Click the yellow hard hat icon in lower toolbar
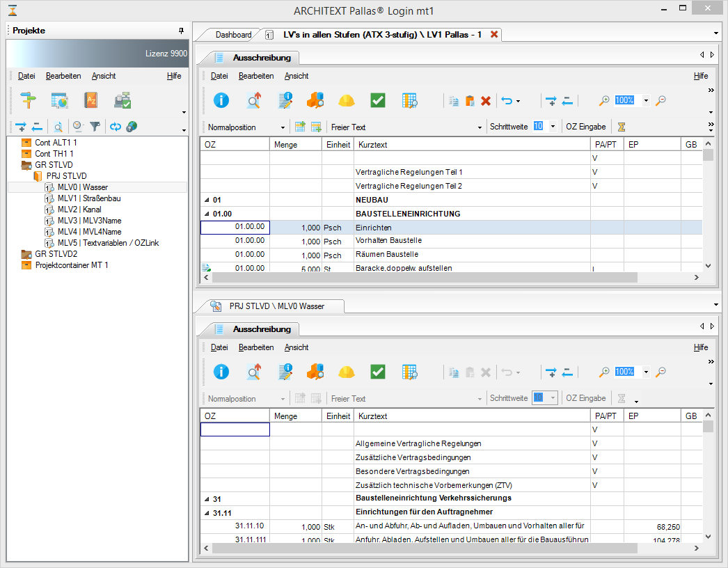The image size is (728, 568). 347,372
